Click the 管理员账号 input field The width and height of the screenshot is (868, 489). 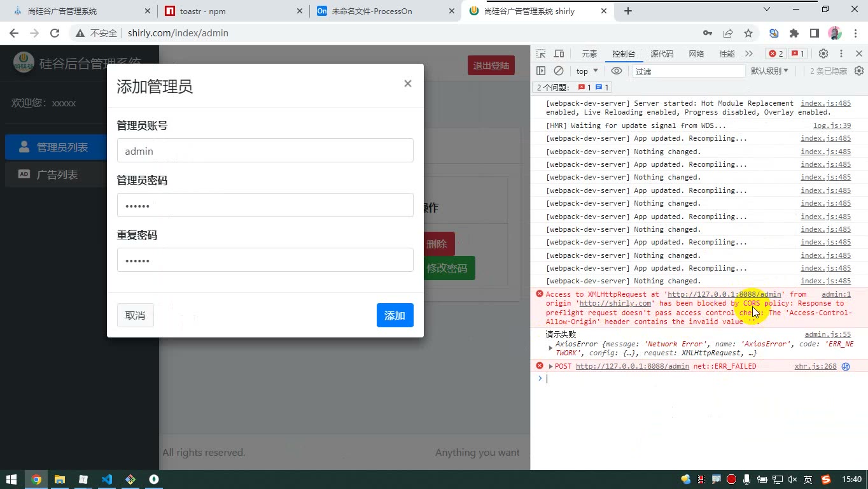click(265, 150)
